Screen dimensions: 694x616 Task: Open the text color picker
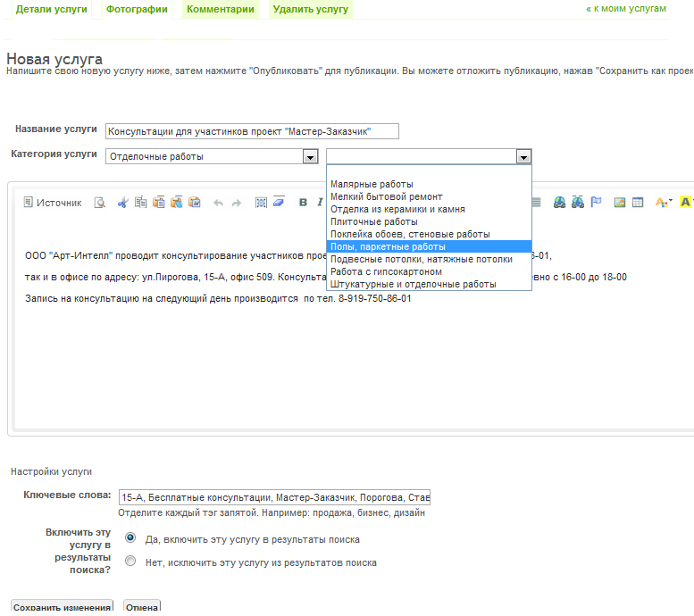tap(664, 203)
